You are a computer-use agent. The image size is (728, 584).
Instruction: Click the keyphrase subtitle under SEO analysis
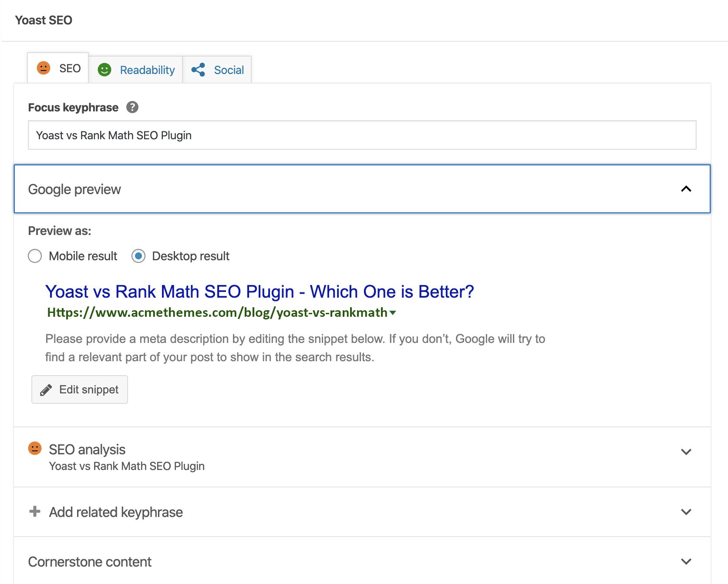[x=127, y=466]
